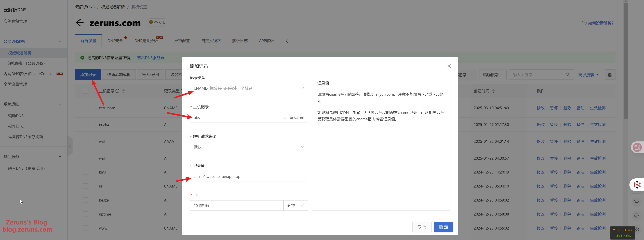Open the 记录类型 CNAME dropdown
Screen dimensions: 644x240
point(249,88)
